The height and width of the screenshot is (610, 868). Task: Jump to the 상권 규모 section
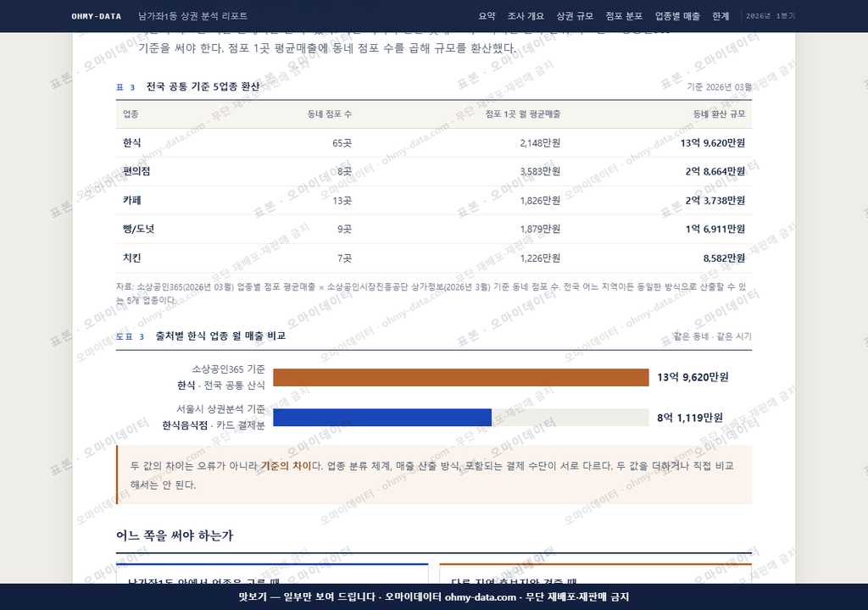tap(575, 16)
